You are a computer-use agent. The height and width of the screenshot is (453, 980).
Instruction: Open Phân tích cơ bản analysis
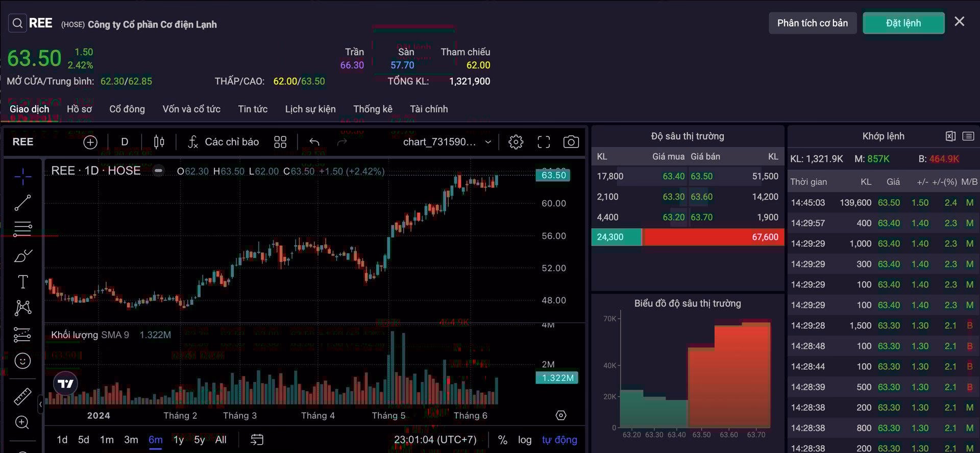click(x=813, y=23)
